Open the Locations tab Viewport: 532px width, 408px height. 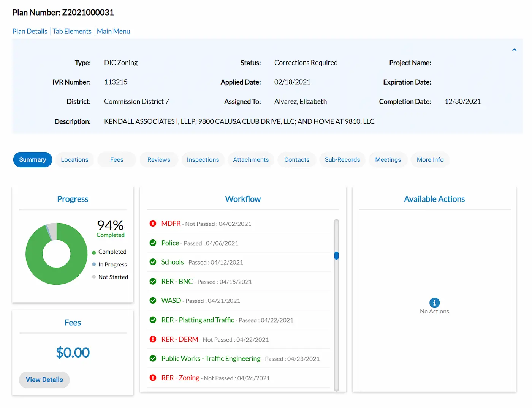74,160
